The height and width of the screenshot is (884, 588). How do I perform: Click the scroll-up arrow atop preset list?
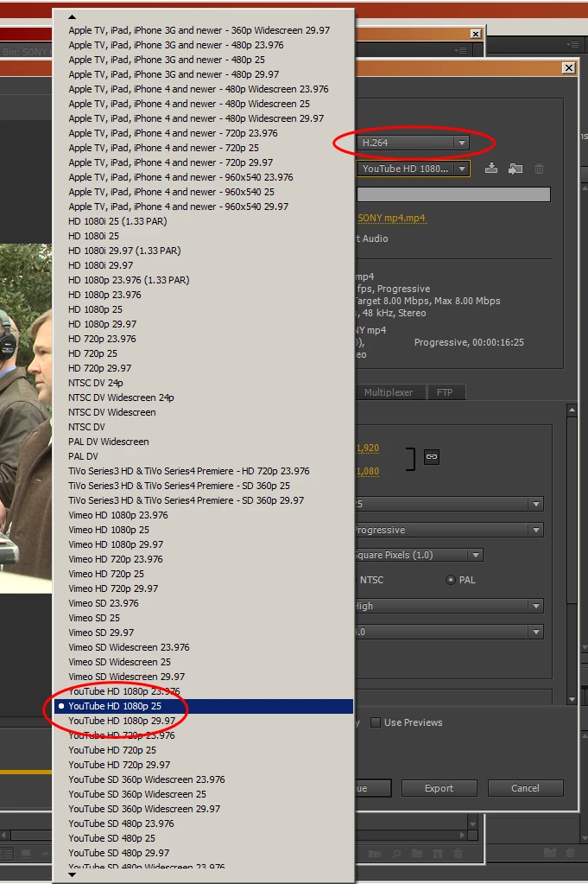(x=72, y=17)
